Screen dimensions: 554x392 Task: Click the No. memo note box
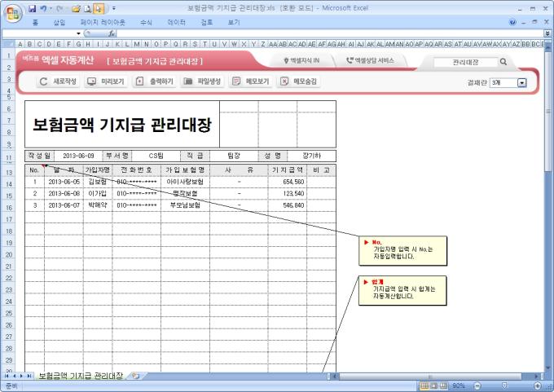click(x=402, y=251)
